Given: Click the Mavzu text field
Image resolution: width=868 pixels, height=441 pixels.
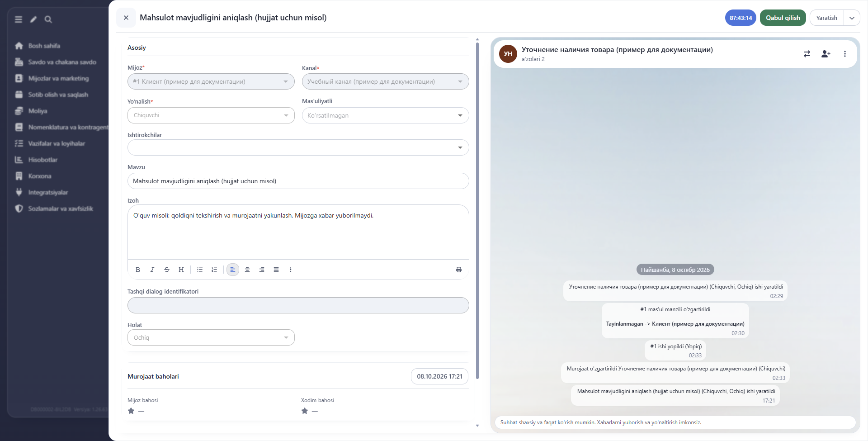Looking at the screenshot, I should pos(298,181).
